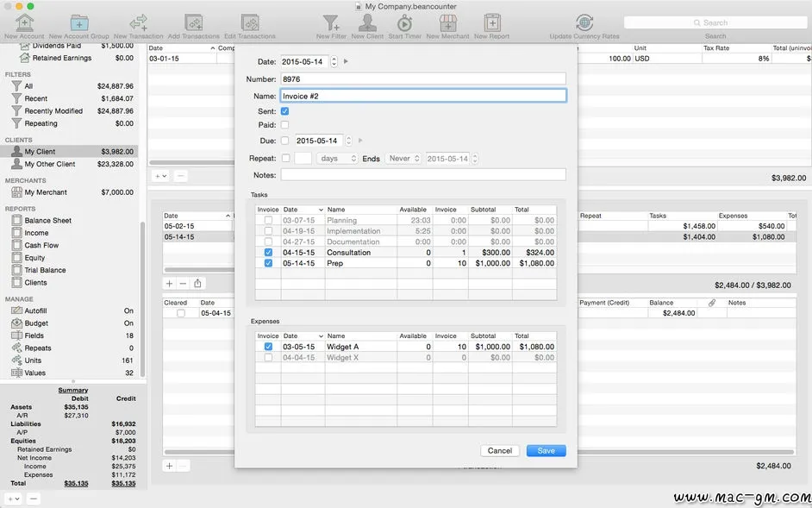Viewport: 812px width, 508px height.
Task: Open the Ends Never dropdown
Action: (403, 159)
